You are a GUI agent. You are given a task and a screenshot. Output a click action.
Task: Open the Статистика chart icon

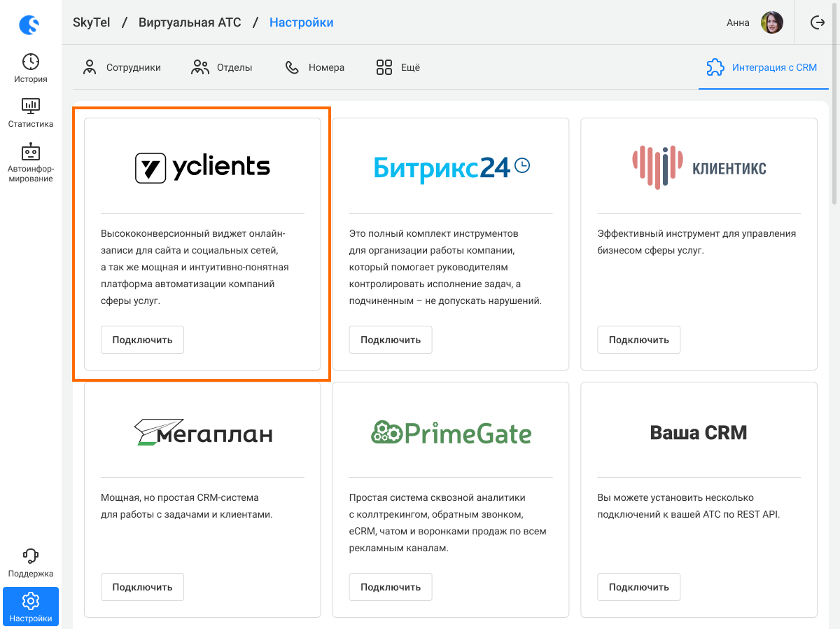point(31,106)
